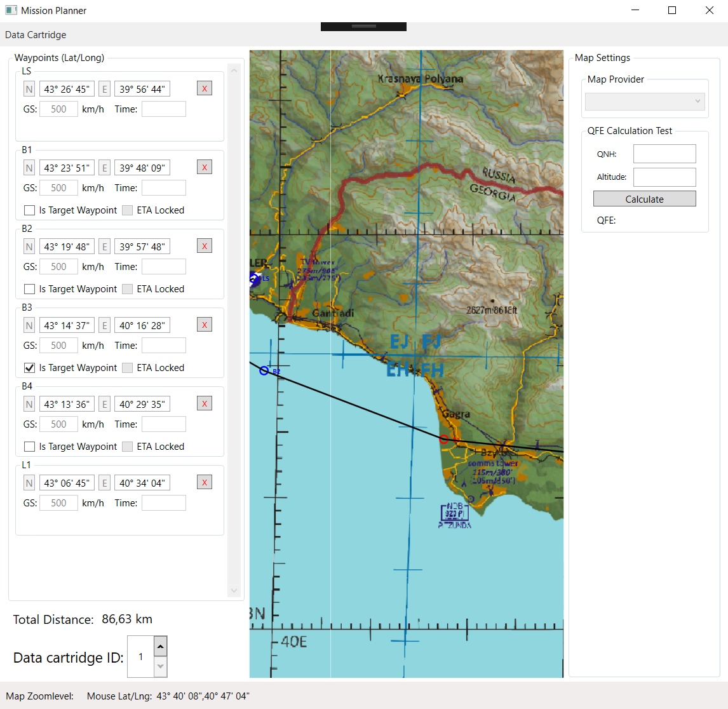Delete waypoint B4 using the X icon

click(x=205, y=403)
